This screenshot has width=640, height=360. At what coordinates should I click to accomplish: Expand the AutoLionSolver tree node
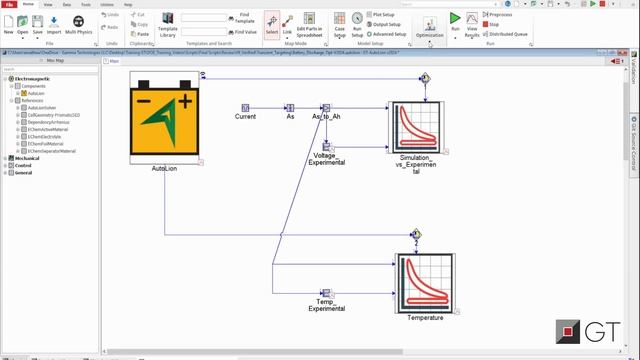pos(18,108)
